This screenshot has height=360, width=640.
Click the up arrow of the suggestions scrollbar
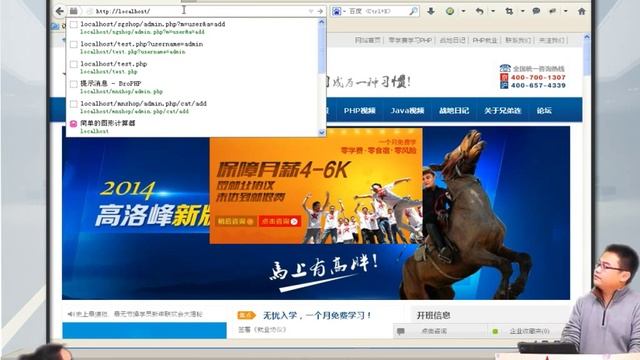click(x=322, y=22)
